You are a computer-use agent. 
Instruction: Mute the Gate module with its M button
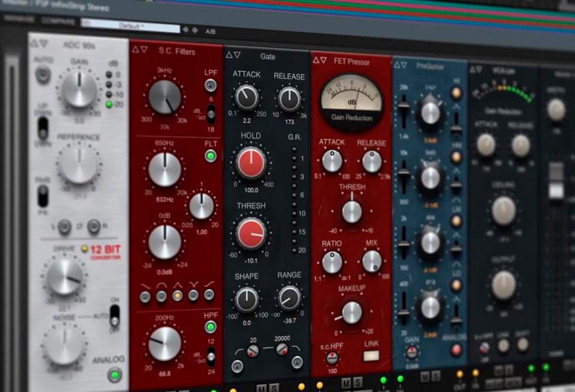[261, 387]
